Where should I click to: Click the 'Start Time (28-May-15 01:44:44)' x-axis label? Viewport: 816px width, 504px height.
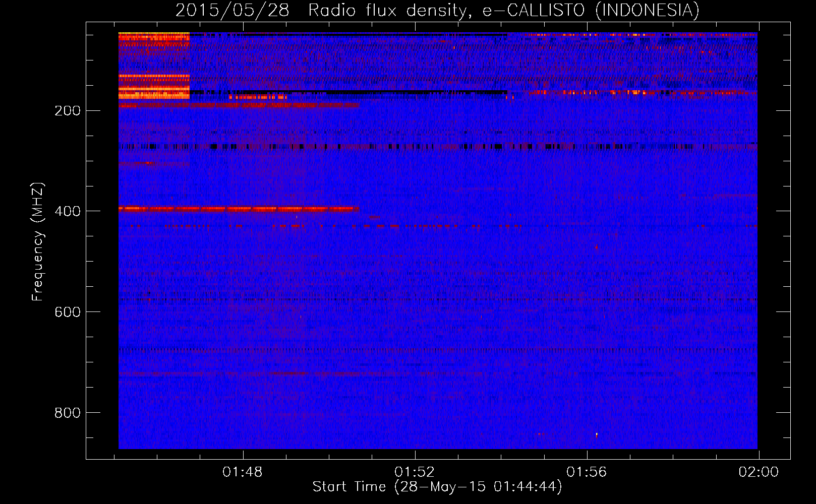click(x=437, y=487)
